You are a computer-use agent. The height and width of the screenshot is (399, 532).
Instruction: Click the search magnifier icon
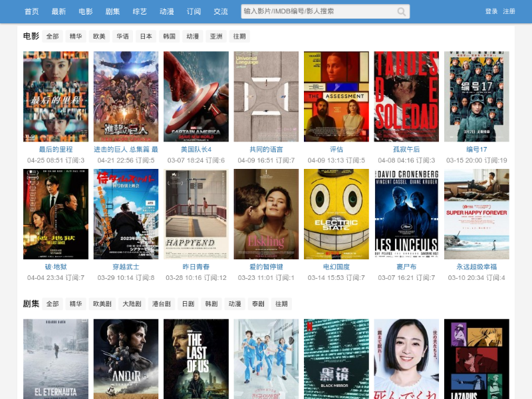coord(402,11)
